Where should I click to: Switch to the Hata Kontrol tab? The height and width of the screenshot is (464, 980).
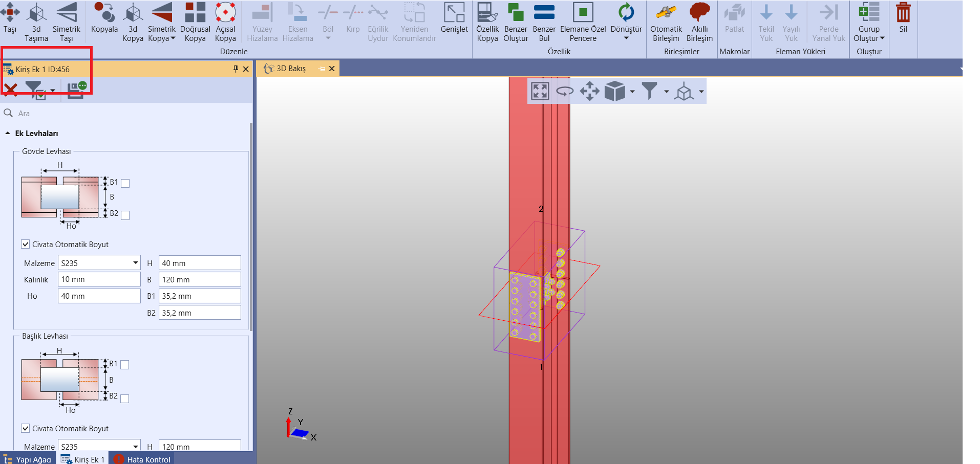pyautogui.click(x=142, y=459)
